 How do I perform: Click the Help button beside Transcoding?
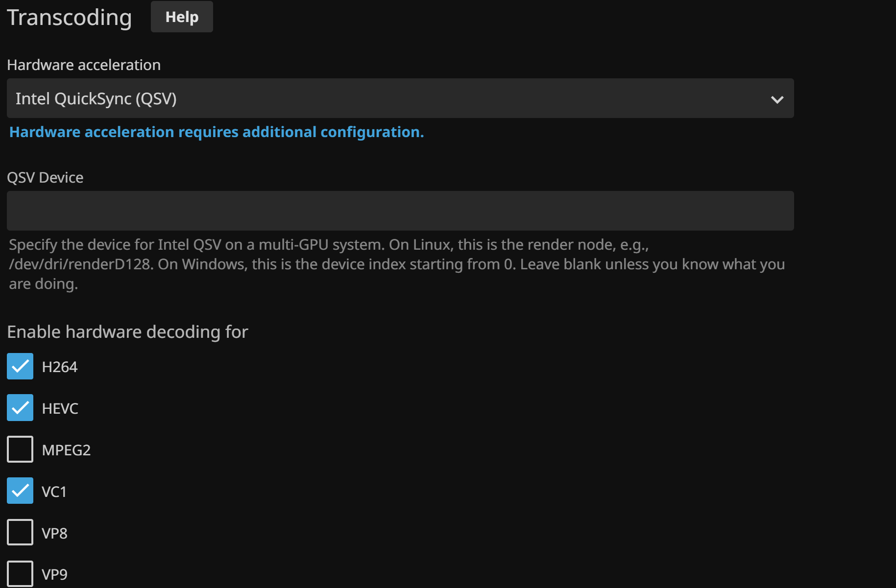pyautogui.click(x=182, y=17)
